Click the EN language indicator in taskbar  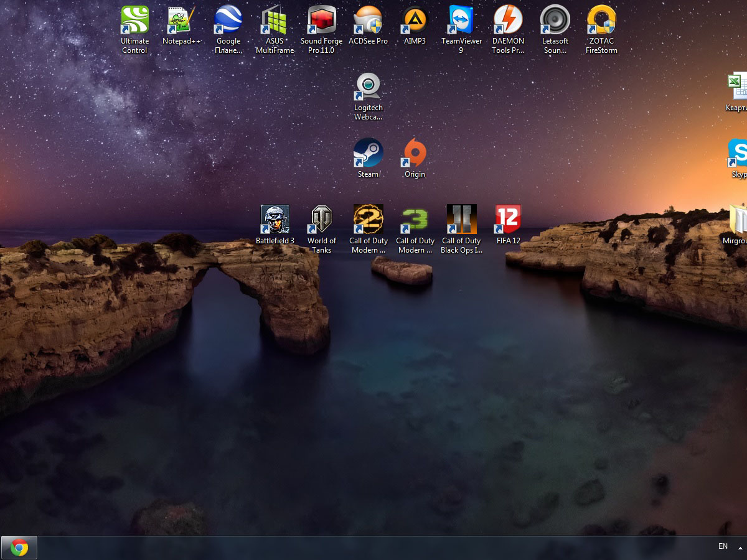click(x=723, y=546)
